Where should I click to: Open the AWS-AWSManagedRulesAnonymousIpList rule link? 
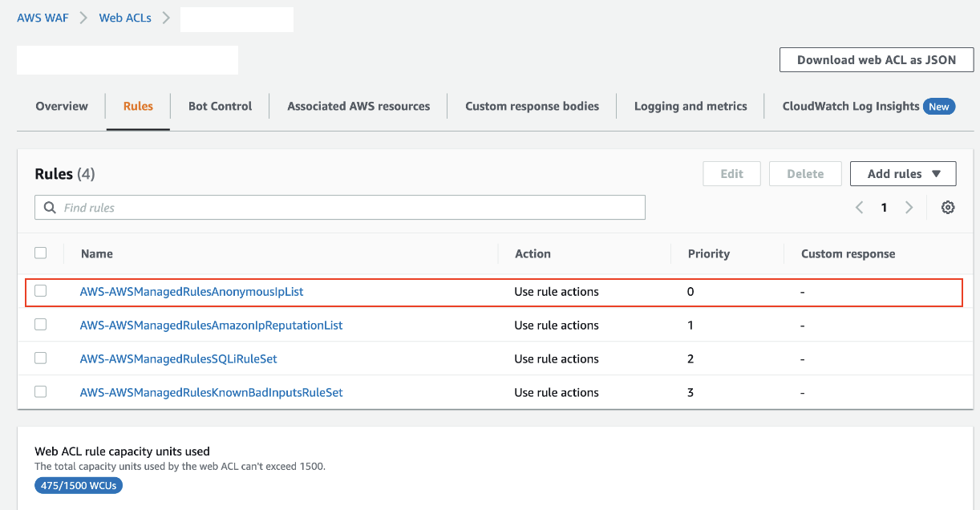(x=192, y=292)
